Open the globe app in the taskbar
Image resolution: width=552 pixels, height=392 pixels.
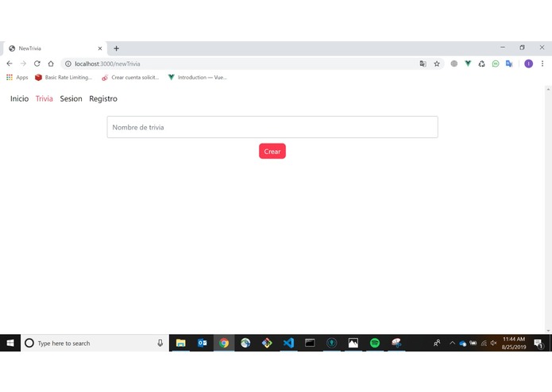pos(245,343)
